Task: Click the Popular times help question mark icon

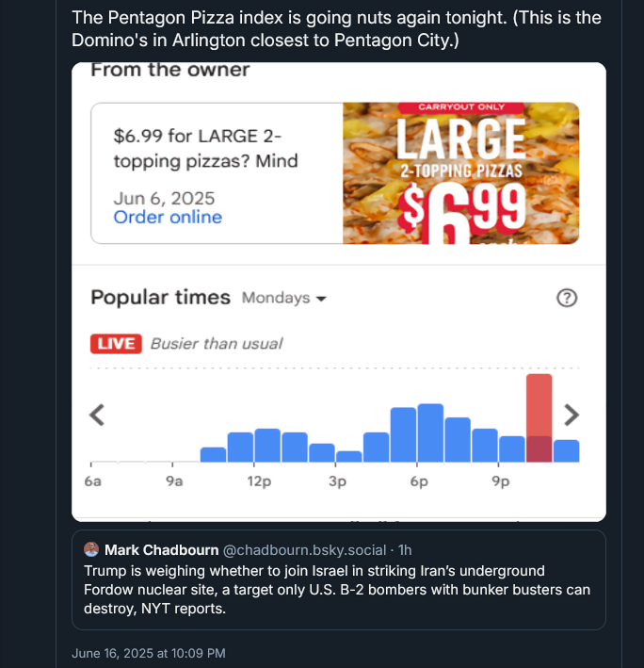Action: (567, 298)
